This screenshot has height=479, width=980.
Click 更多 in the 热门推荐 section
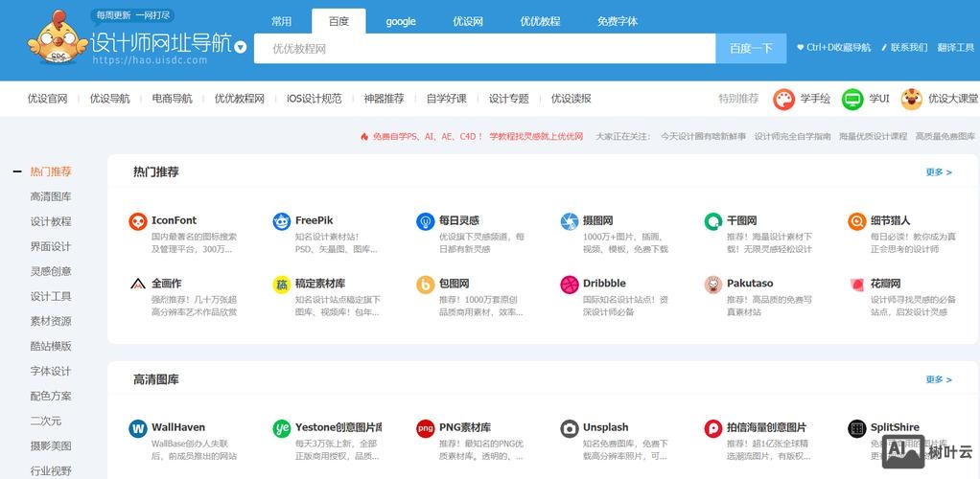click(x=939, y=172)
